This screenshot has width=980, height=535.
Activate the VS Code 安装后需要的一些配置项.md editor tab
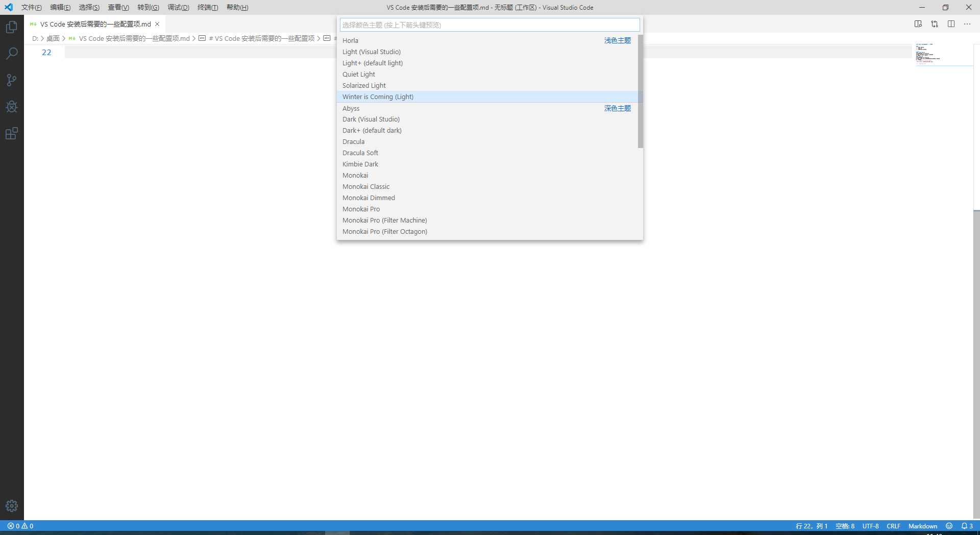95,24
